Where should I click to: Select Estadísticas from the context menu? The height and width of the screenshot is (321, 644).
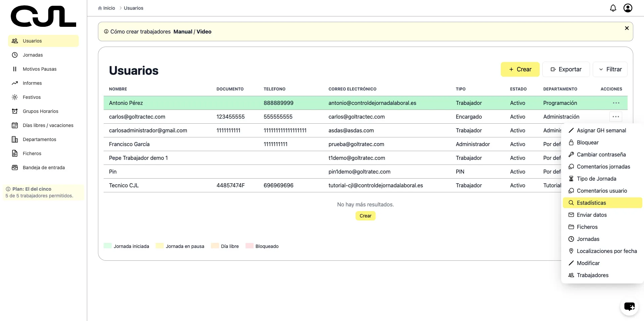tap(591, 203)
